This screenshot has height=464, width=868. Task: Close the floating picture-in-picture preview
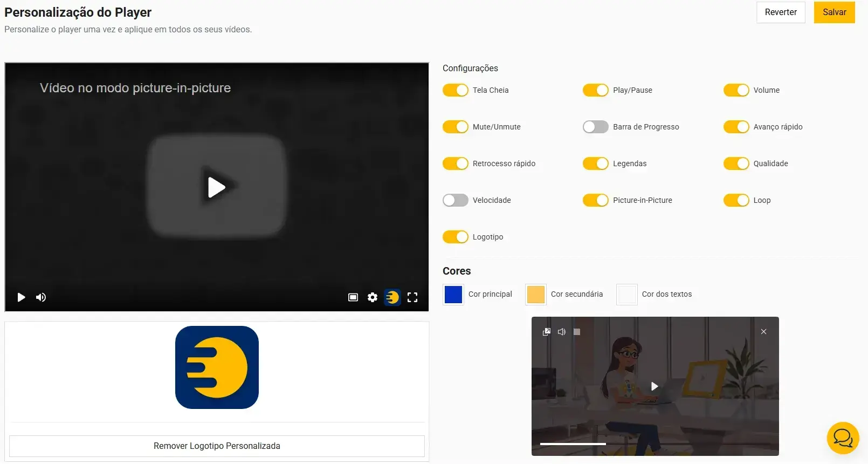click(763, 332)
